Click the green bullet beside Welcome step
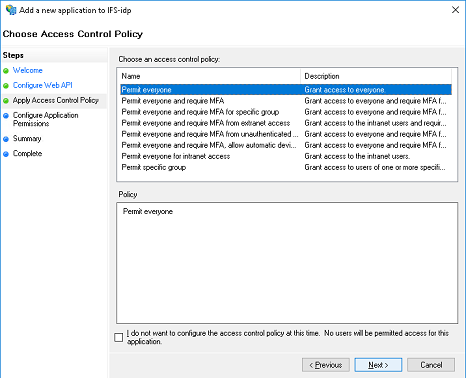 6,71
